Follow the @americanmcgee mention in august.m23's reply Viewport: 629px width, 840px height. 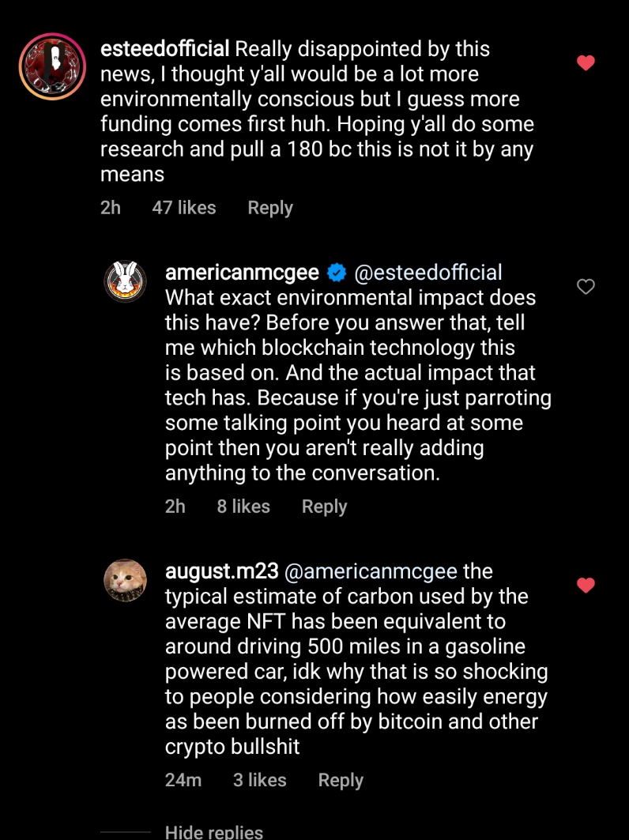[371, 571]
